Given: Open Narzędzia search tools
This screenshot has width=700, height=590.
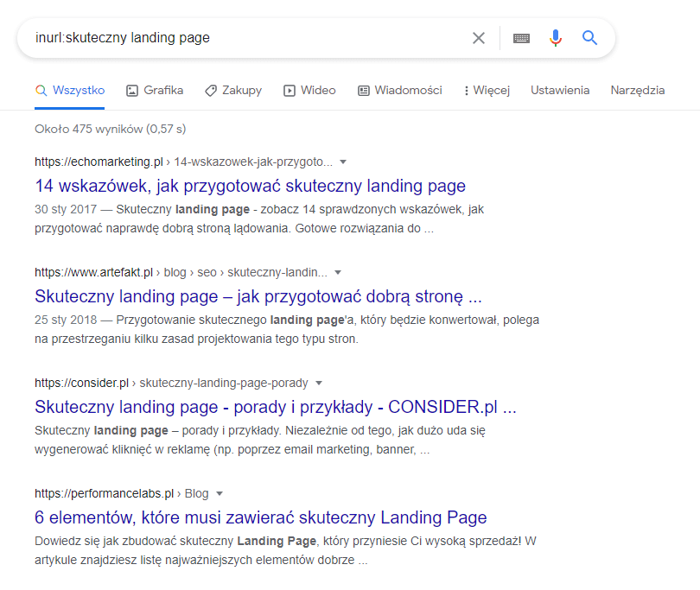Looking at the screenshot, I should point(638,90).
